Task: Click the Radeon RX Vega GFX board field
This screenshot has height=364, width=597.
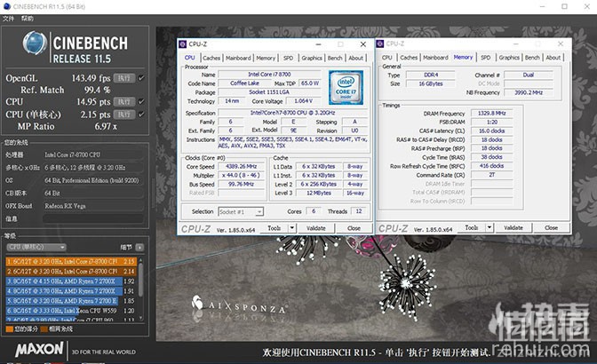Action: pos(93,206)
